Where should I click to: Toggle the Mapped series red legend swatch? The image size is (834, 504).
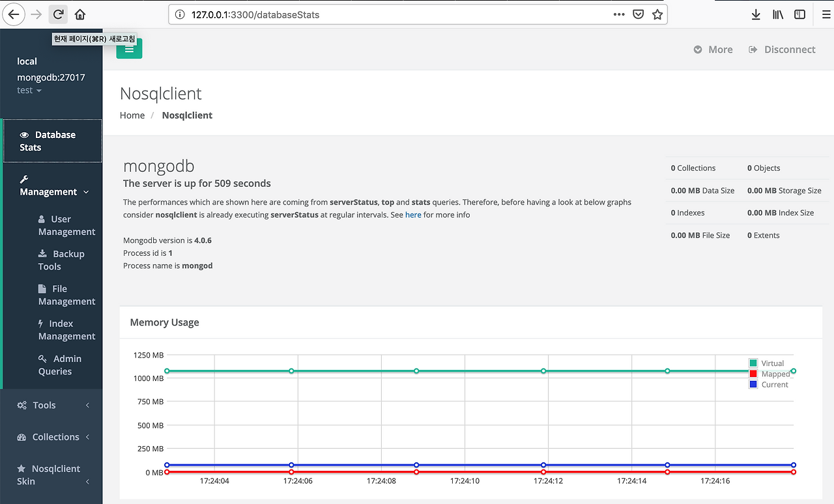(753, 374)
